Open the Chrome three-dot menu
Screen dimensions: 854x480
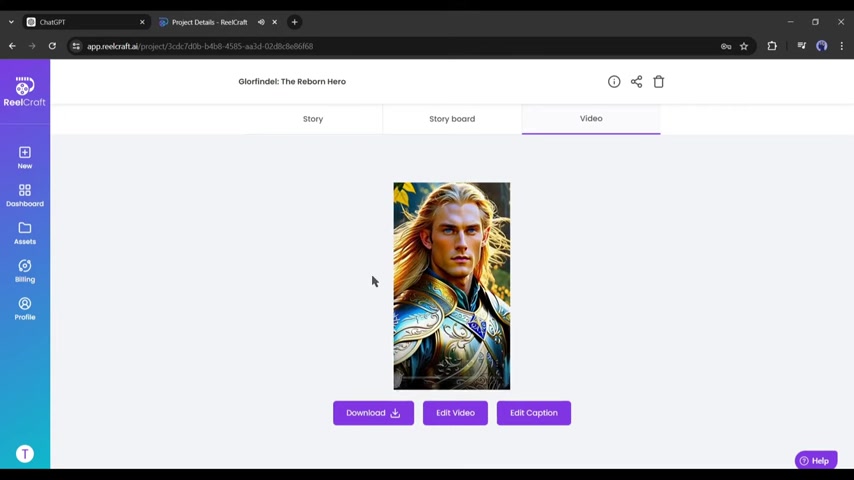841,46
